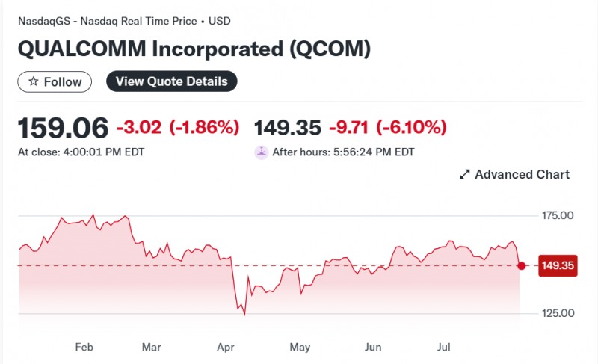Click the red dot at chart line end
The width and height of the screenshot is (598, 364).
point(522,265)
